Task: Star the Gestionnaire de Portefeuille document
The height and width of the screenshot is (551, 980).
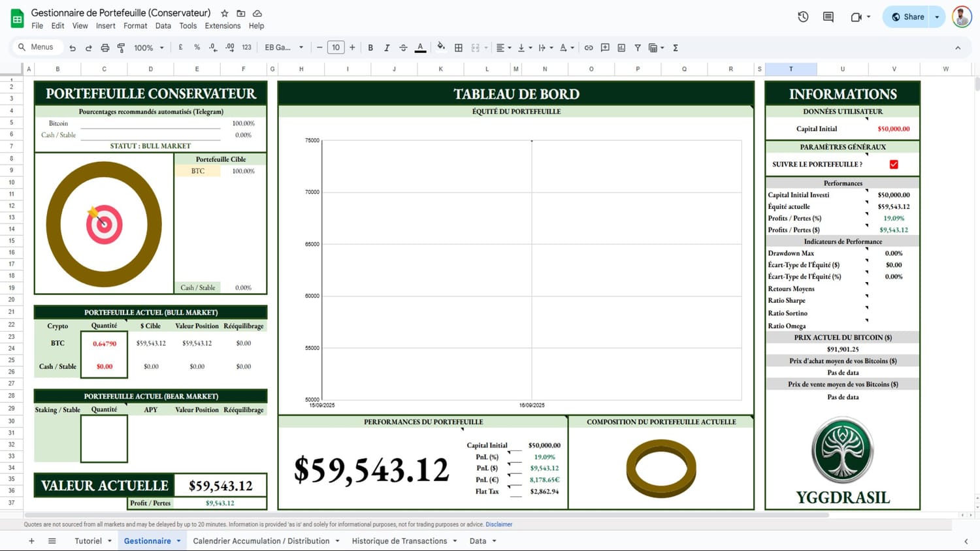Action: pyautogui.click(x=225, y=13)
